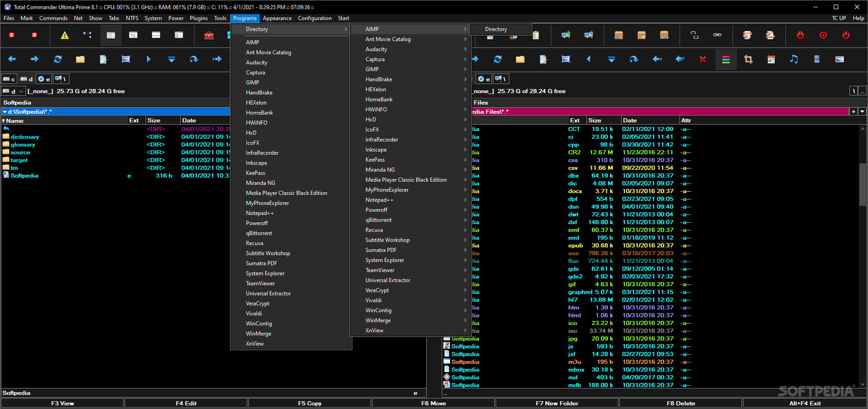
Task: Switch left panel to optical drive e
Action: tap(44, 79)
